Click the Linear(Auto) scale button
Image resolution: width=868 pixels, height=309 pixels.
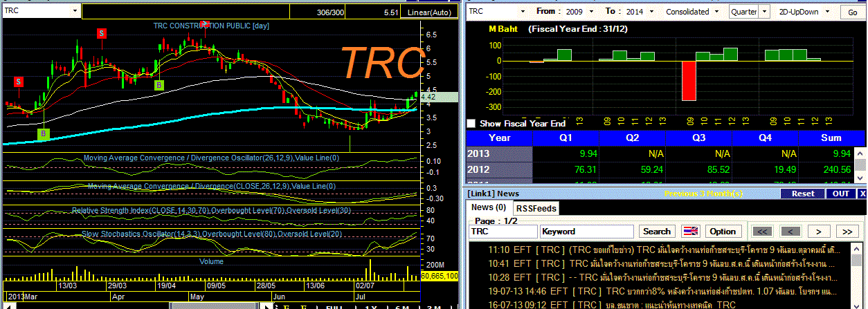[x=429, y=12]
